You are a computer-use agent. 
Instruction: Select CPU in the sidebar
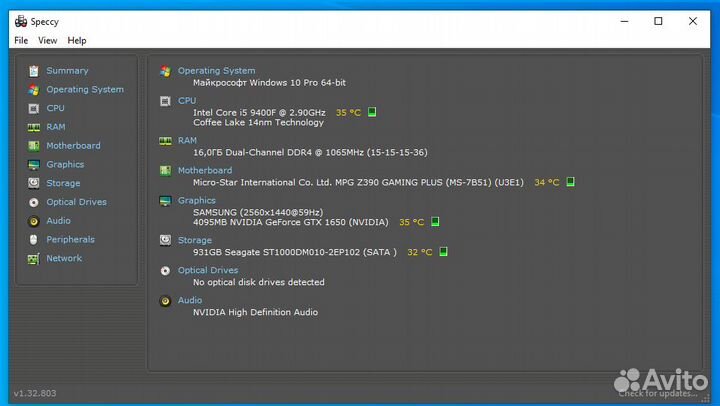(x=55, y=108)
